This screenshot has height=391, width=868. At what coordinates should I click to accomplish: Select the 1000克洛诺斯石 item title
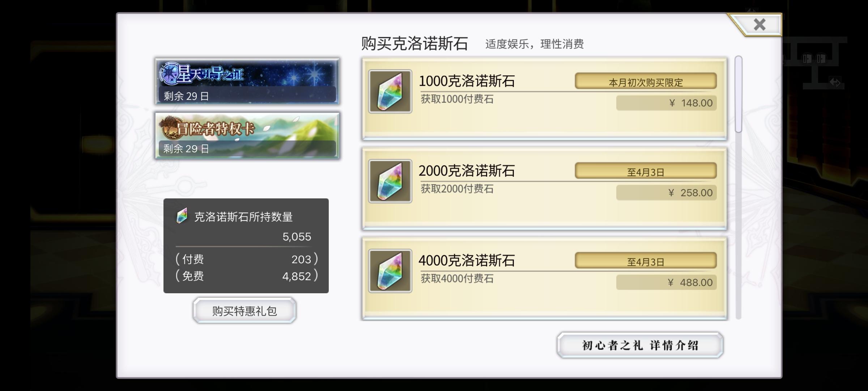[x=467, y=81]
